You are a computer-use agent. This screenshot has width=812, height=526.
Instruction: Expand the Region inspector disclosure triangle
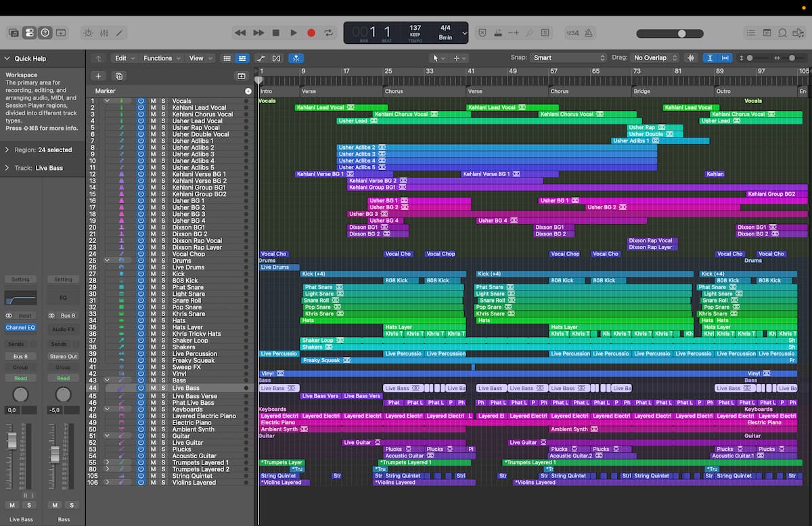[x=7, y=150]
